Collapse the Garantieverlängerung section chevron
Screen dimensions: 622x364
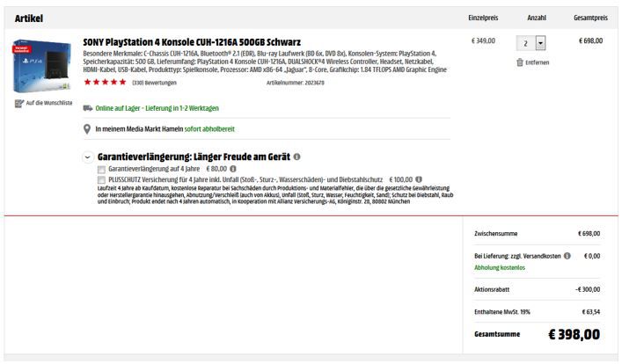pos(88,157)
